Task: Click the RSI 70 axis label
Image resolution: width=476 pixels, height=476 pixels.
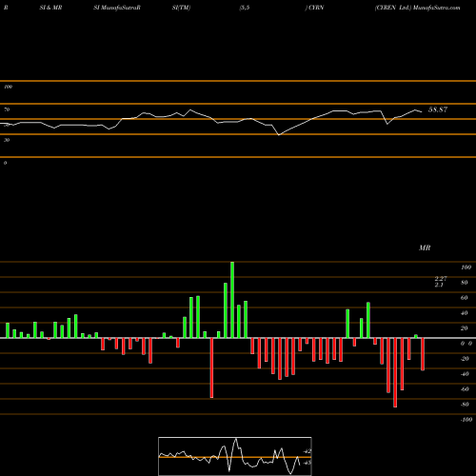Action: (x=7, y=109)
